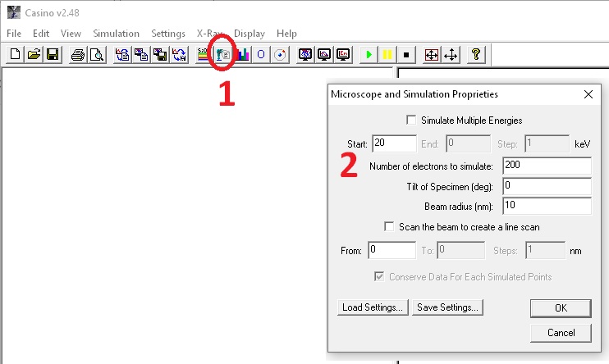
Task: Close the Microscope and Simulation Proprieties dialog
Action: [588, 94]
